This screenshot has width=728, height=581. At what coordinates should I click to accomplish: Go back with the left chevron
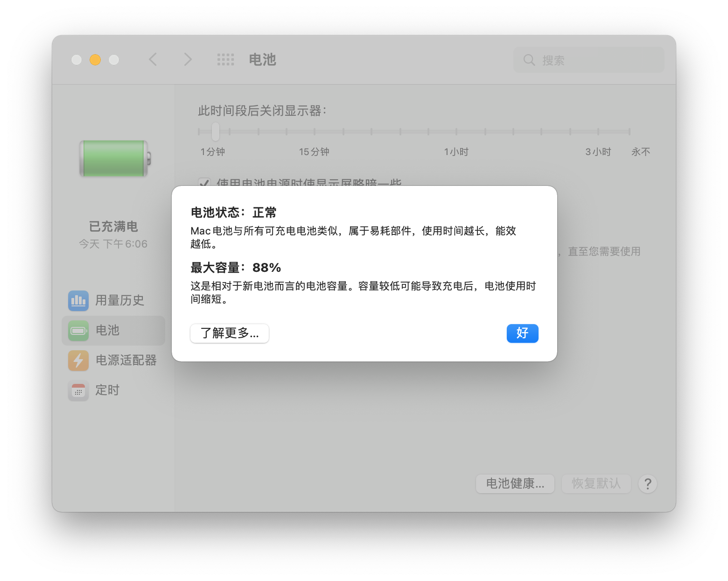point(153,60)
